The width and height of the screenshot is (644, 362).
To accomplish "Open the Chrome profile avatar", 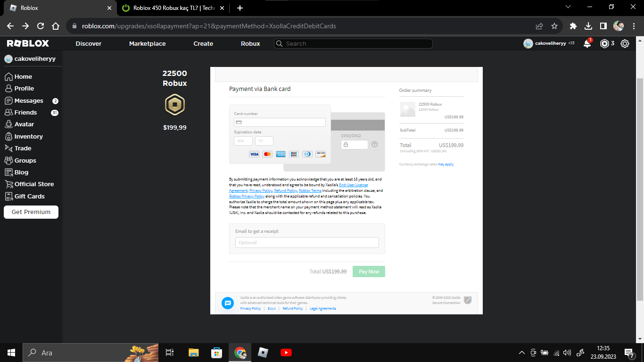I will (x=619, y=26).
